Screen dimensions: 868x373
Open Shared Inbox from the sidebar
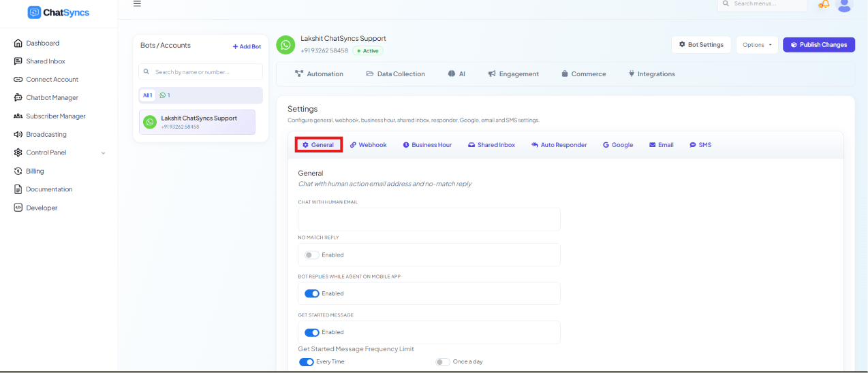46,61
